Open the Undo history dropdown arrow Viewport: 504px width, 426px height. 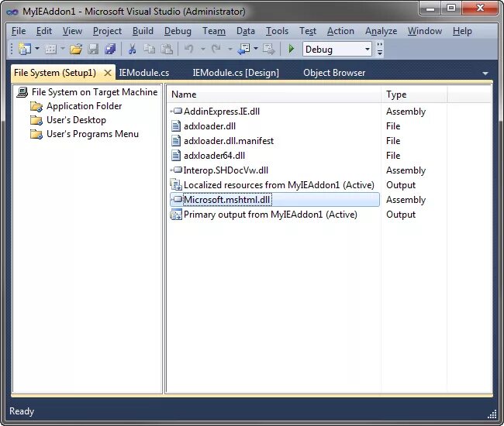pyautogui.click(x=203, y=49)
